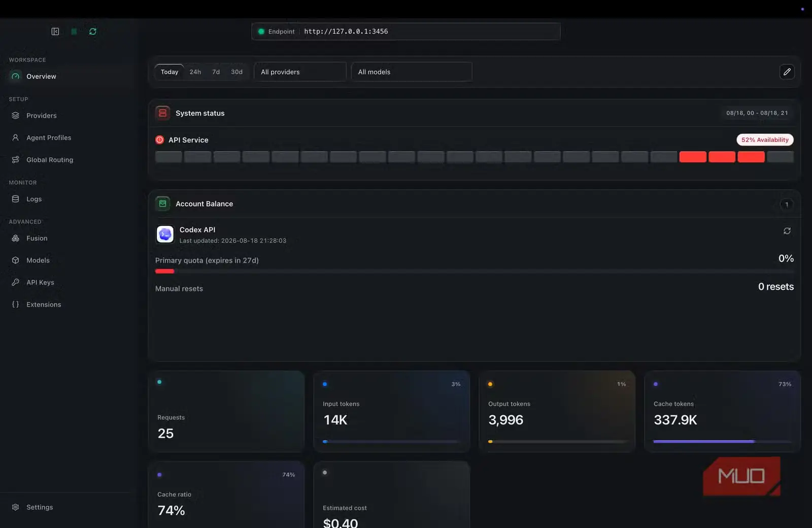Click the last red status bar segment

click(x=751, y=157)
